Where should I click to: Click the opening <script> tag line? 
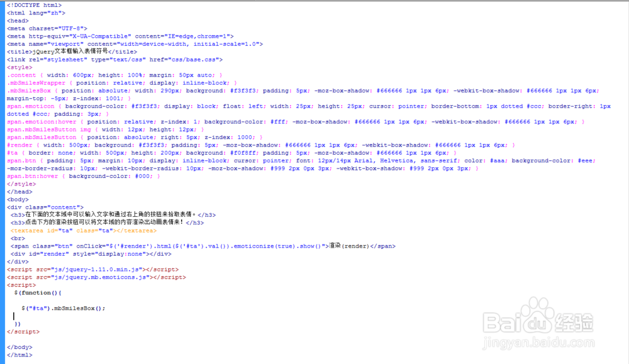pyautogui.click(x=21, y=285)
